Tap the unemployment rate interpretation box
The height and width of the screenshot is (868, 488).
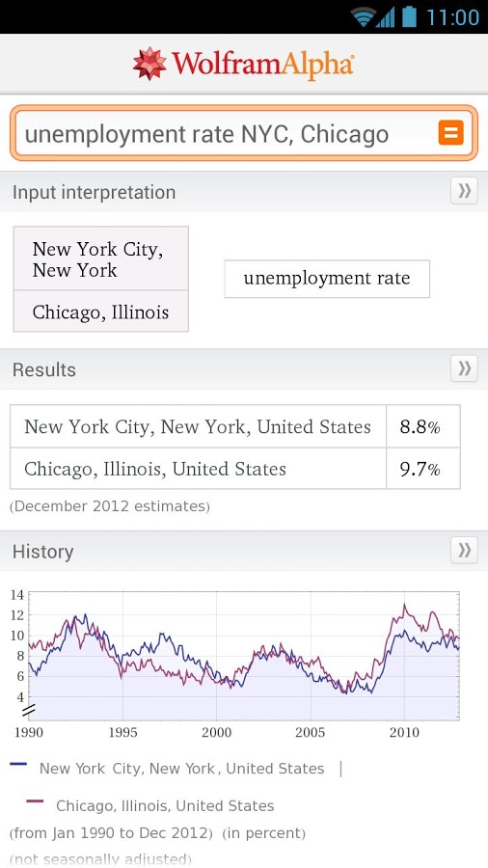(x=327, y=279)
